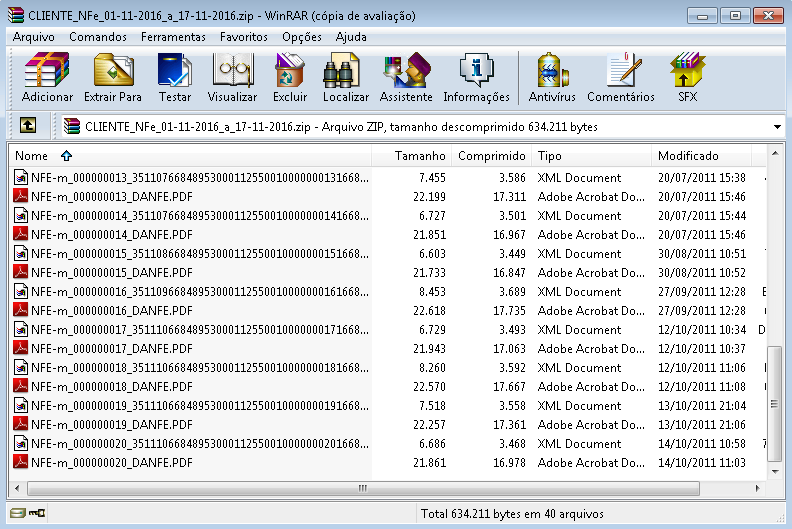Select the NFE-m_000000013_DANFE.PDF icon
Viewport: 792px width, 529px height.
pyautogui.click(x=21, y=196)
